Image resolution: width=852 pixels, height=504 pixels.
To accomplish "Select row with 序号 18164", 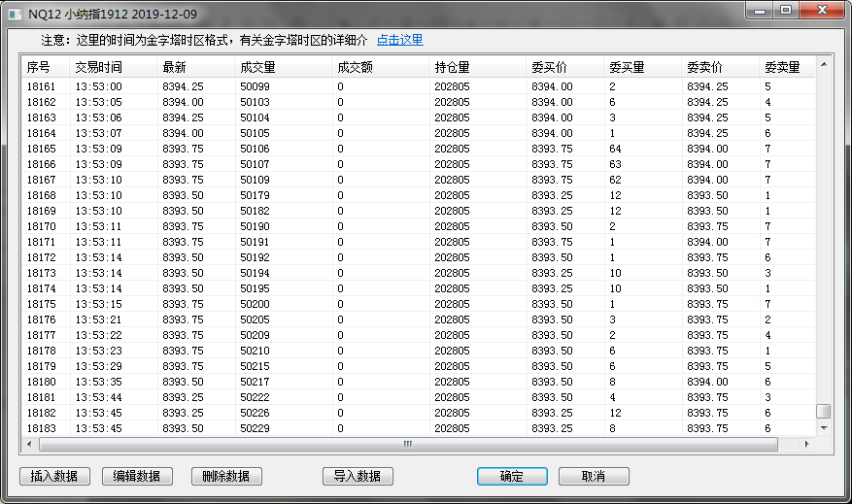I will (419, 133).
